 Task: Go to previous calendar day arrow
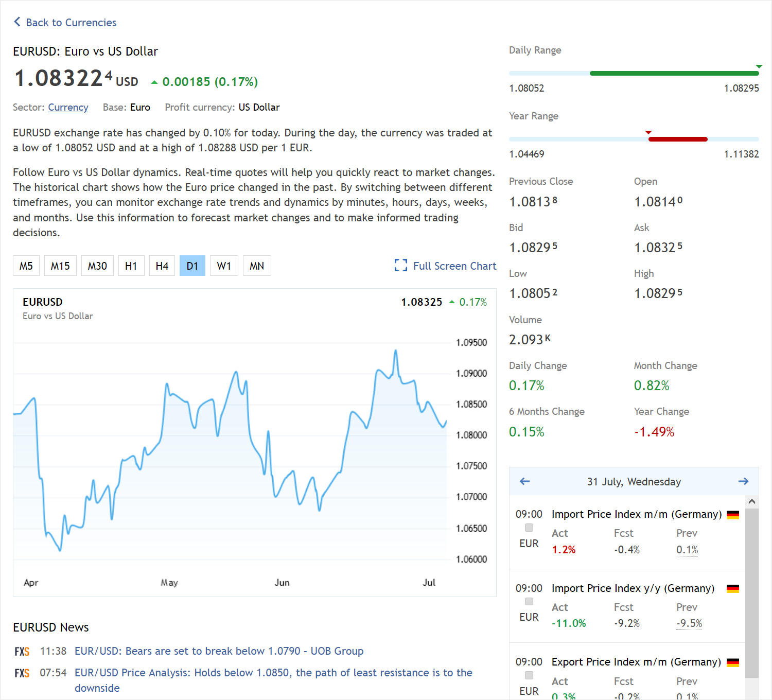pyautogui.click(x=524, y=481)
